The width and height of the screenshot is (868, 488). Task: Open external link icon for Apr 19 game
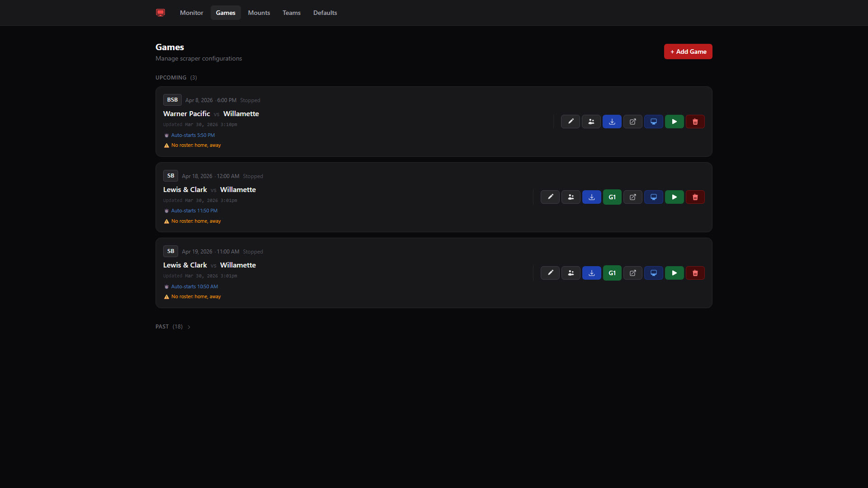click(x=632, y=273)
